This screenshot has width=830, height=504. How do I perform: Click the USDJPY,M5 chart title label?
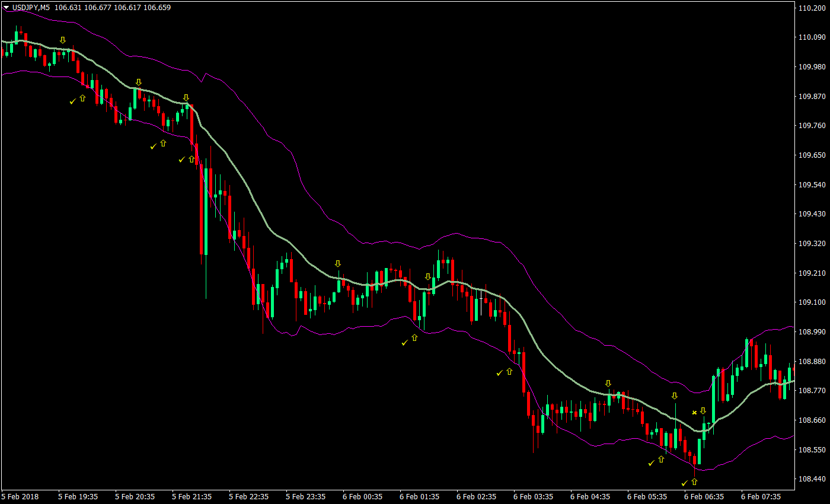(30, 8)
